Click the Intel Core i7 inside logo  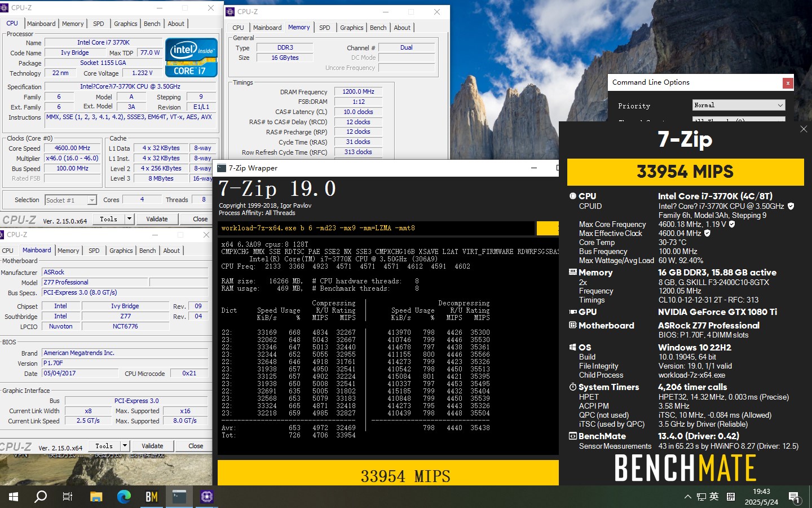click(191, 58)
